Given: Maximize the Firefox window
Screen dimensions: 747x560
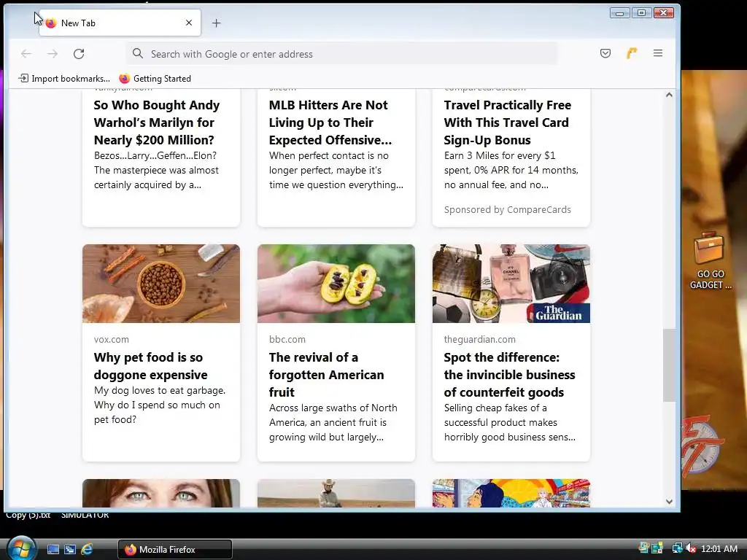Looking at the screenshot, I should click(641, 13).
